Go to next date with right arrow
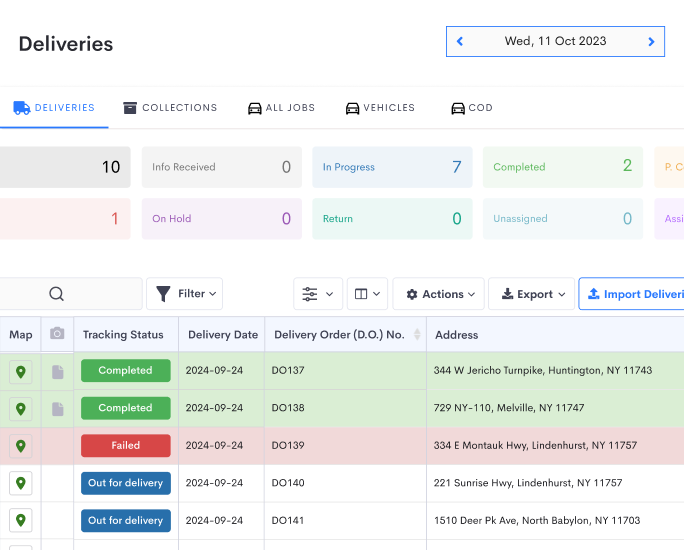This screenshot has height=550, width=684. (651, 41)
